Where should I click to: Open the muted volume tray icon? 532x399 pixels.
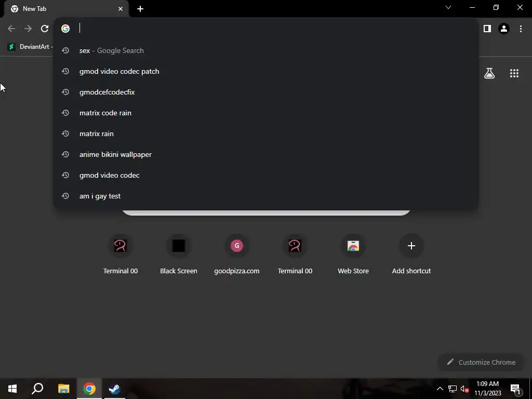click(x=464, y=389)
